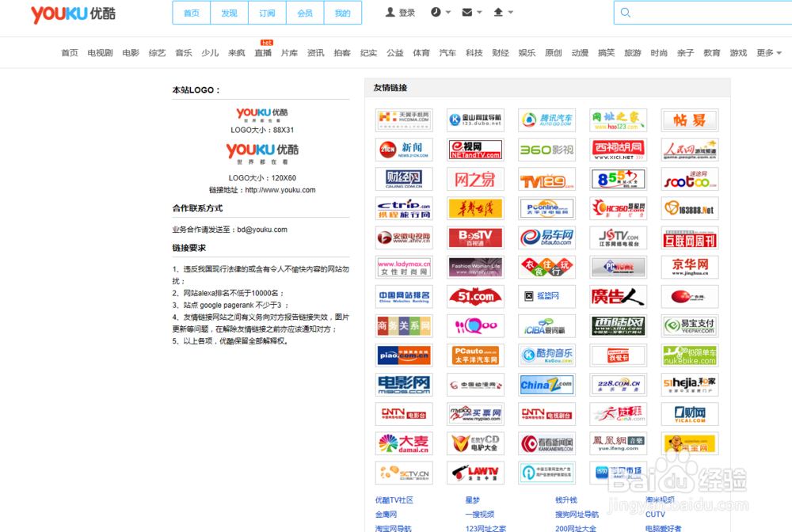
Task: Open the 酷狗音乐 banner
Action: coord(547,355)
